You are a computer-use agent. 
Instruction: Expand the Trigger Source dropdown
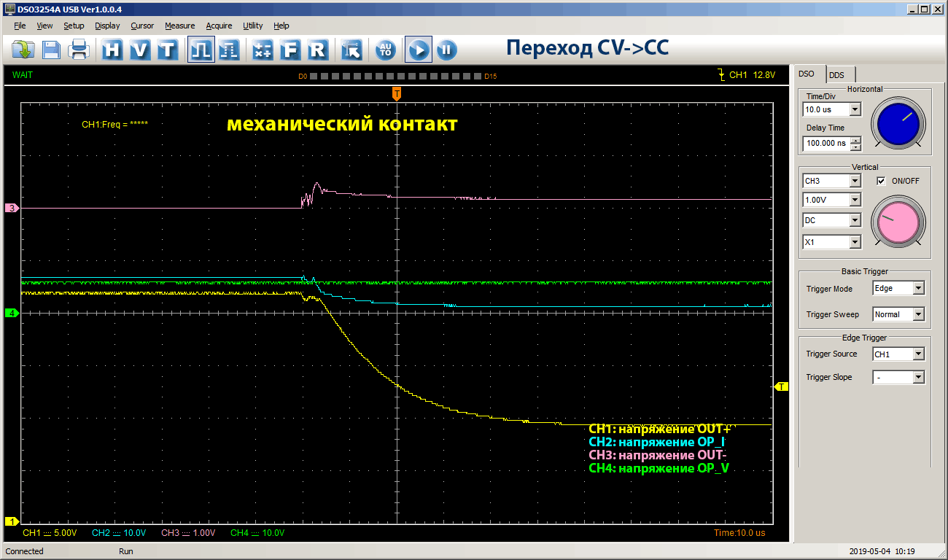pos(918,354)
